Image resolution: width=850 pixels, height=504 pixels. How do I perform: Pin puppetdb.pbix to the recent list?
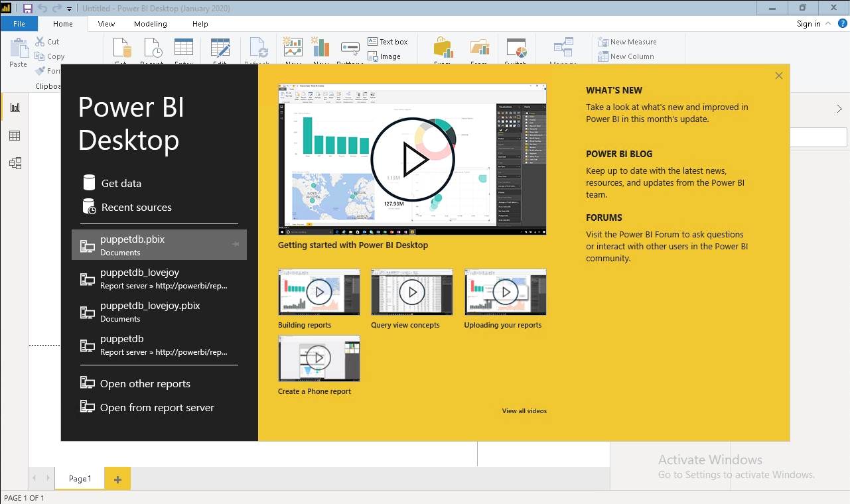point(235,245)
